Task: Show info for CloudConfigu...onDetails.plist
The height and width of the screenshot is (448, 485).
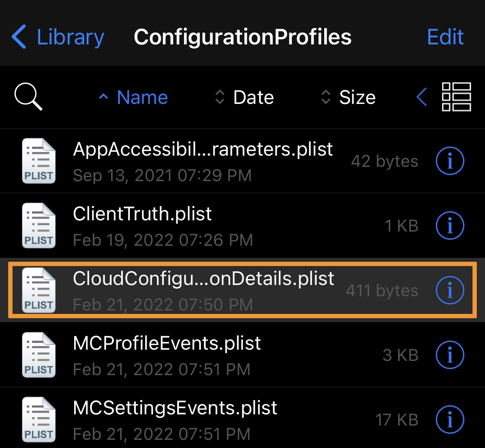Action: coord(450,290)
